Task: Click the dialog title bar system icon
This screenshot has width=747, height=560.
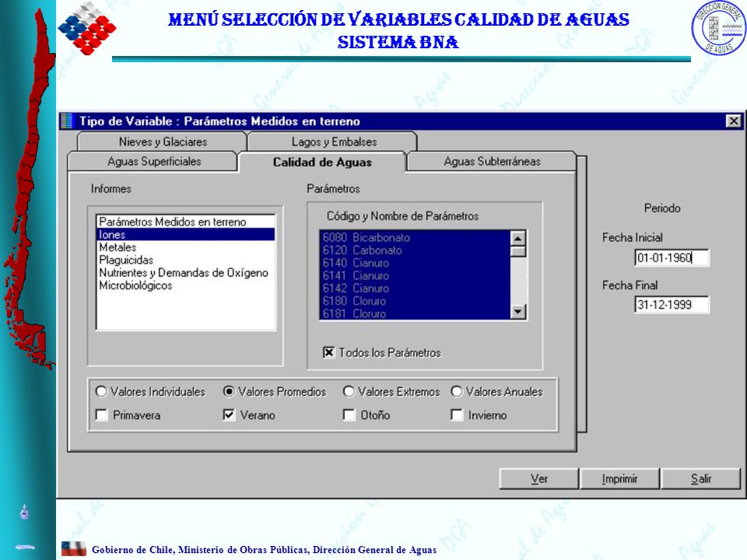Action: [67, 121]
